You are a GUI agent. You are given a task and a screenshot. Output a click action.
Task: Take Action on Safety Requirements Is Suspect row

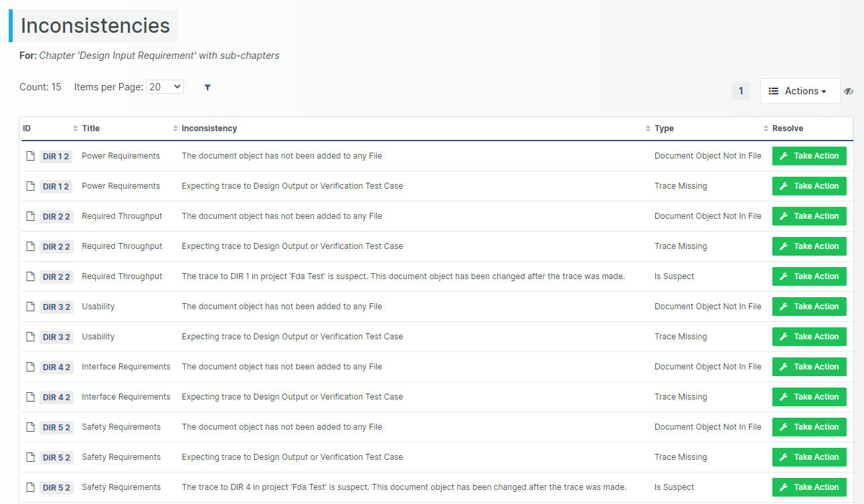tap(809, 487)
